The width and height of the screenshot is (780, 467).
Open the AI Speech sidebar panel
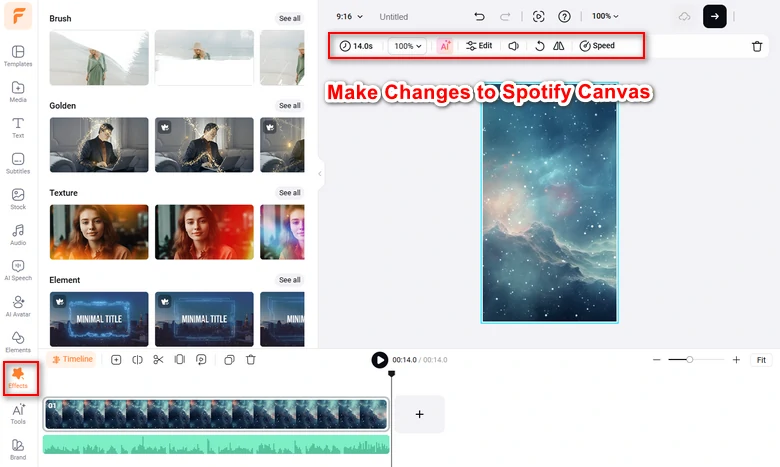[18, 271]
